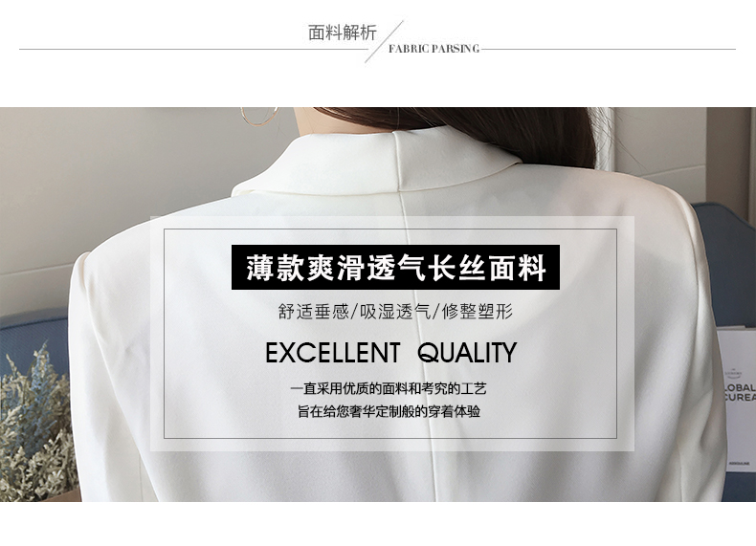Click the FABRIC PARSING subtitle text
This screenshot has height=546, width=756.
coord(434,49)
